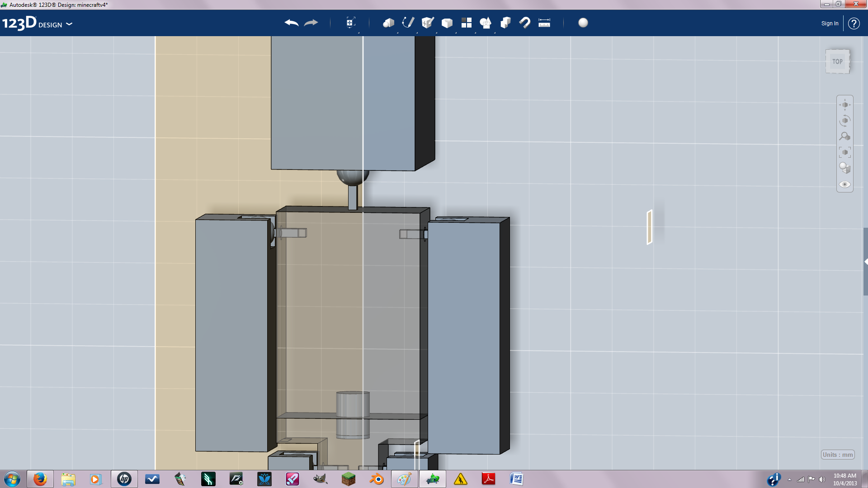Open Firefox from the taskbar
The image size is (868, 488).
(x=40, y=479)
